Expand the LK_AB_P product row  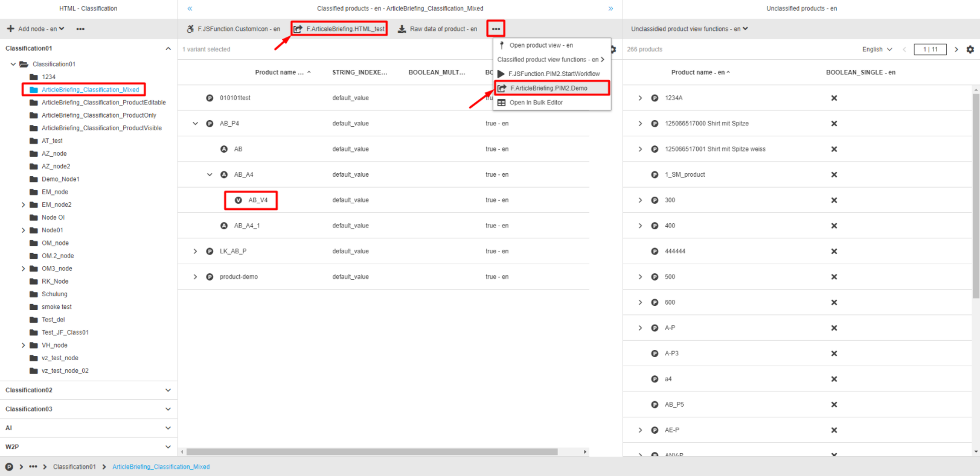coord(195,251)
